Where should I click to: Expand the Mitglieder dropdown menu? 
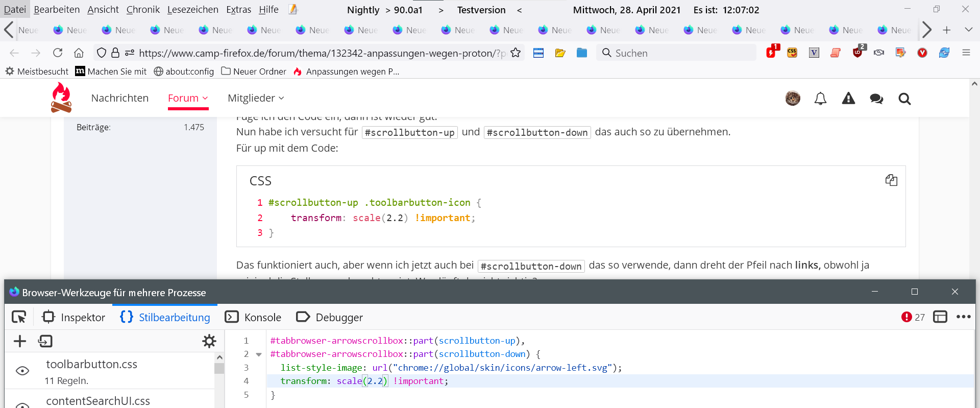coord(256,98)
